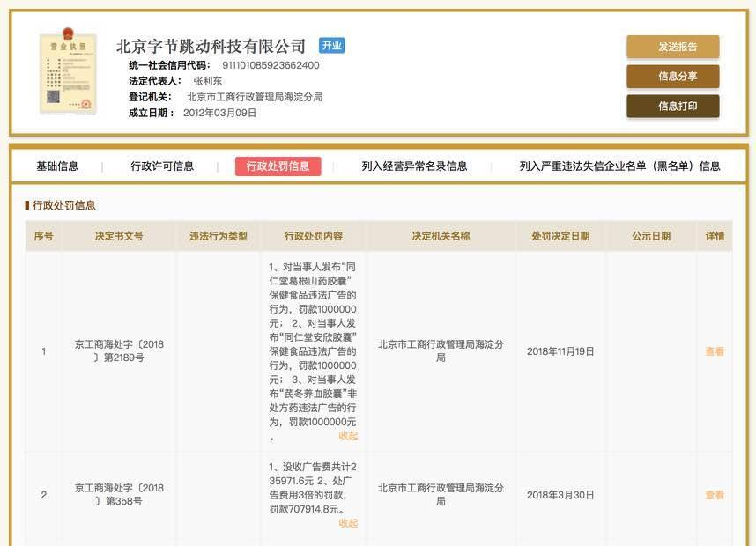Click the unified social credit code number

[x=271, y=65]
